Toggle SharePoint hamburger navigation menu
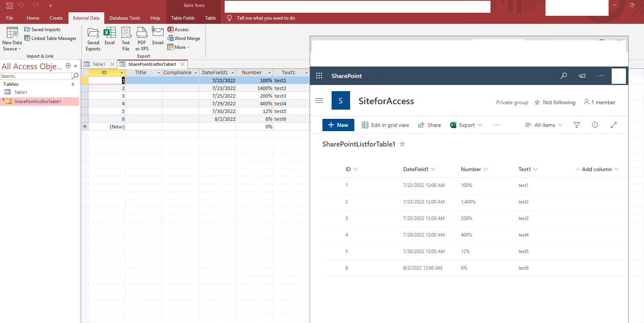644x323 pixels. [x=319, y=101]
